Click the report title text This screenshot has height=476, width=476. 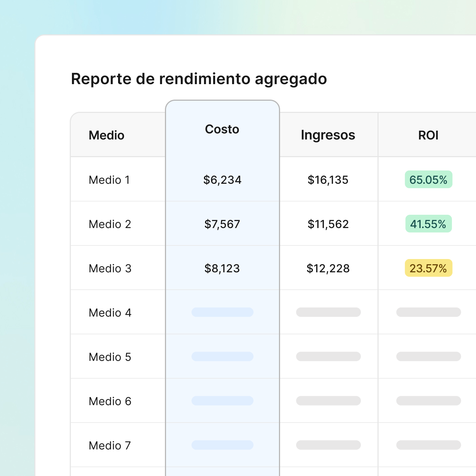[x=199, y=79]
